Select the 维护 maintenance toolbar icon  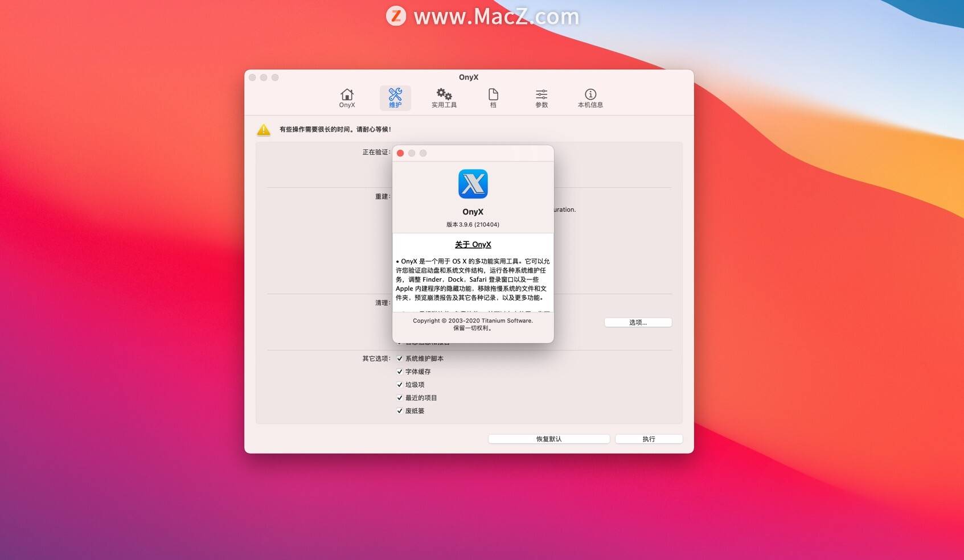[x=395, y=98]
